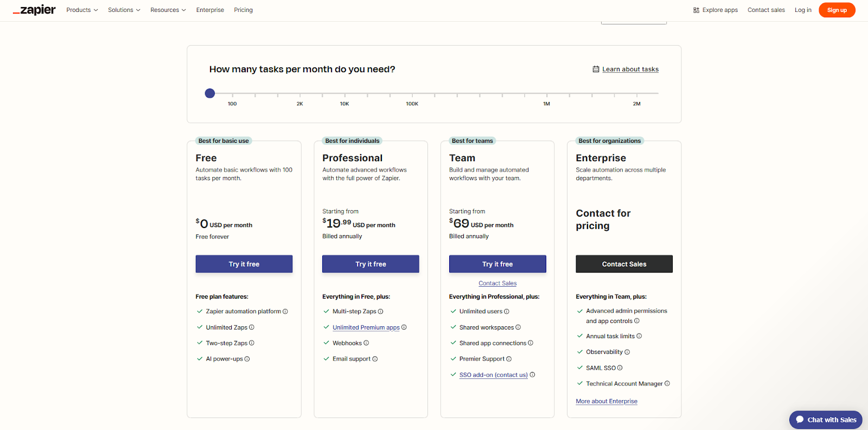Open the Enterprise nav item
This screenshot has height=430, width=868.
(210, 10)
